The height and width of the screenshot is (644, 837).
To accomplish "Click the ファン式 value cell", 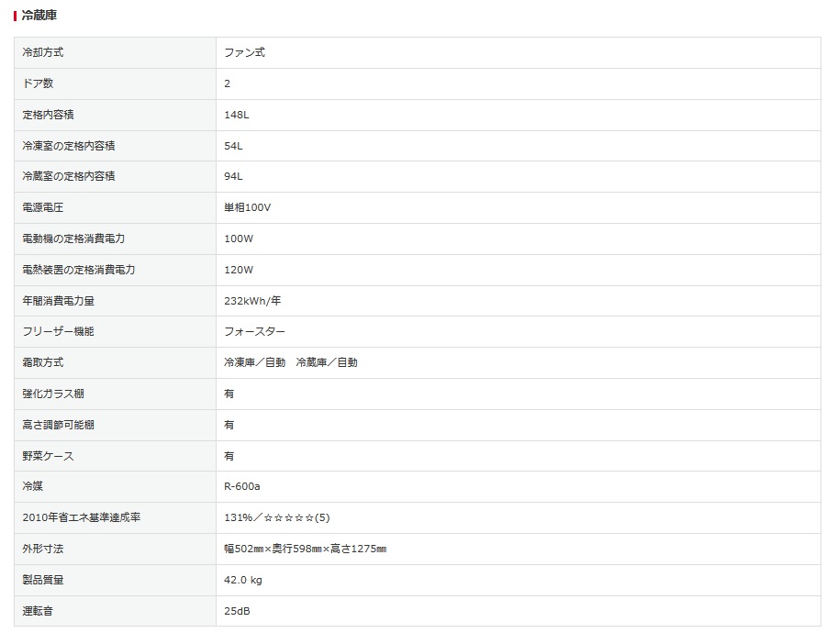I will pyautogui.click(x=244, y=53).
